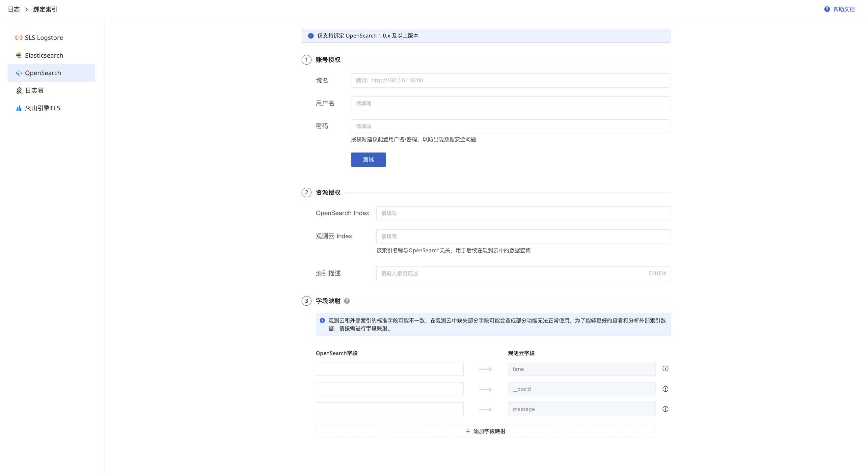Click the info icon next to time field
This screenshot has width=868, height=475.
coord(665,369)
